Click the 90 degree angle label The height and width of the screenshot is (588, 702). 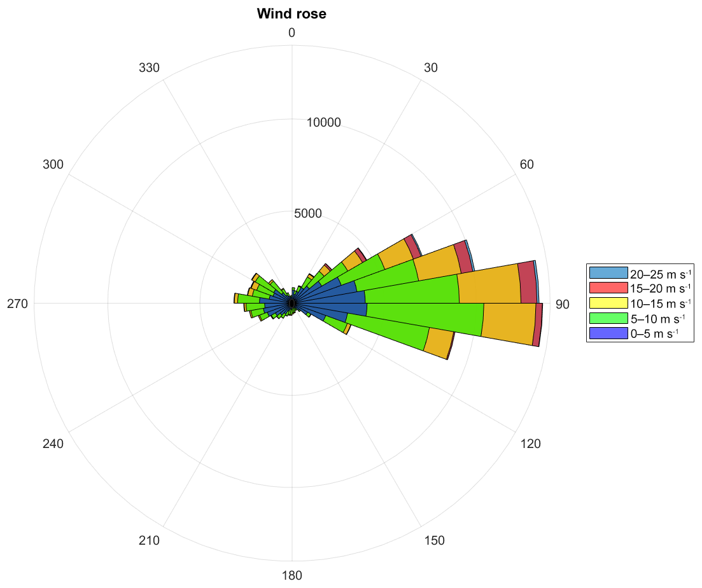pyautogui.click(x=562, y=304)
